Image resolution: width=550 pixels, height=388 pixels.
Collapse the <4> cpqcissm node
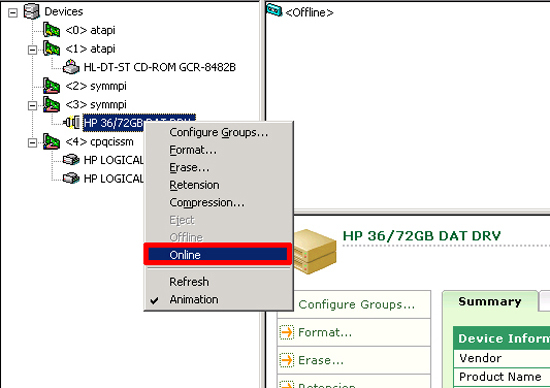(x=32, y=143)
